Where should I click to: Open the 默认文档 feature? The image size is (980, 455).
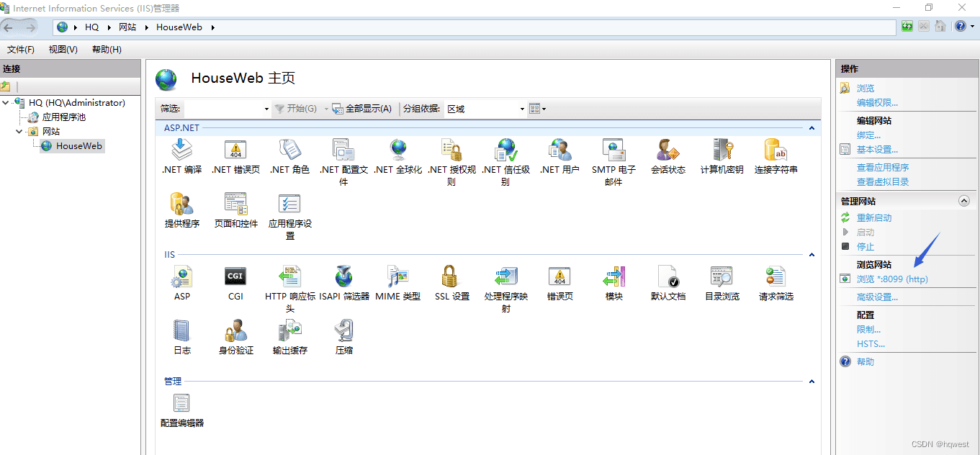(667, 283)
